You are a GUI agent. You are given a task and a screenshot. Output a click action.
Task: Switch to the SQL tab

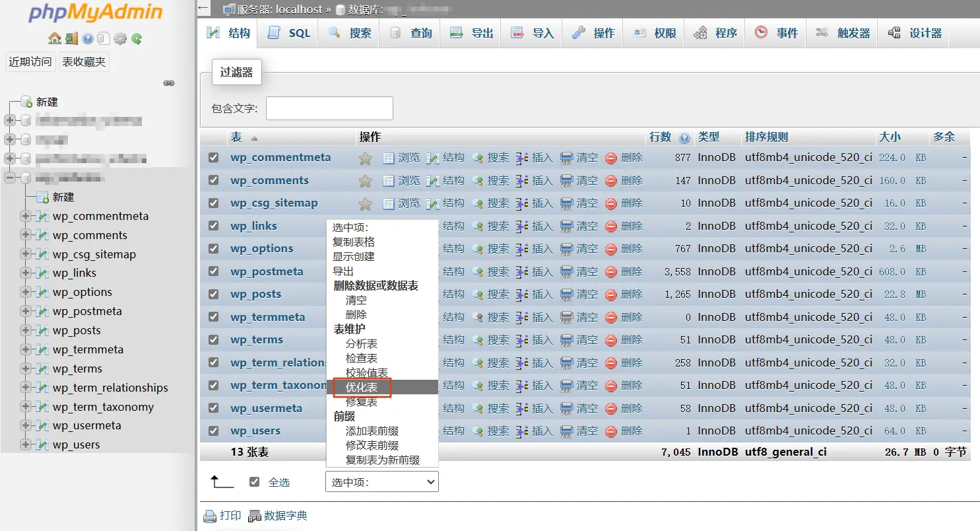click(288, 33)
